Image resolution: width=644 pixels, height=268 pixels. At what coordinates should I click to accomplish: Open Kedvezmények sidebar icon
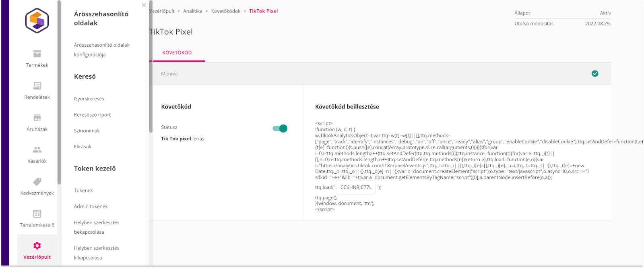37,182
